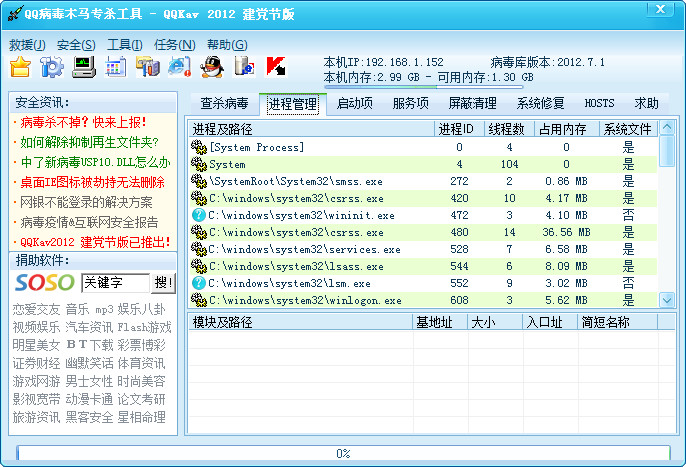Click the 0% progress bar

[343, 453]
